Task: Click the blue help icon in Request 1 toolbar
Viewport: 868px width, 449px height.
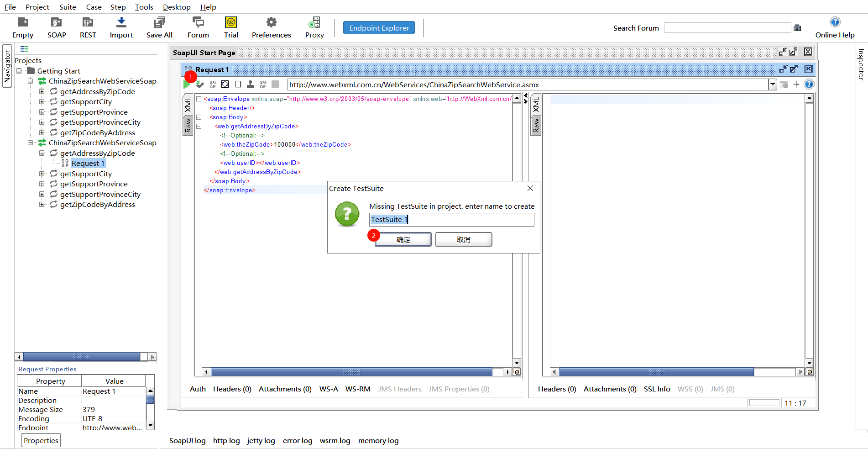Action: 809,84
